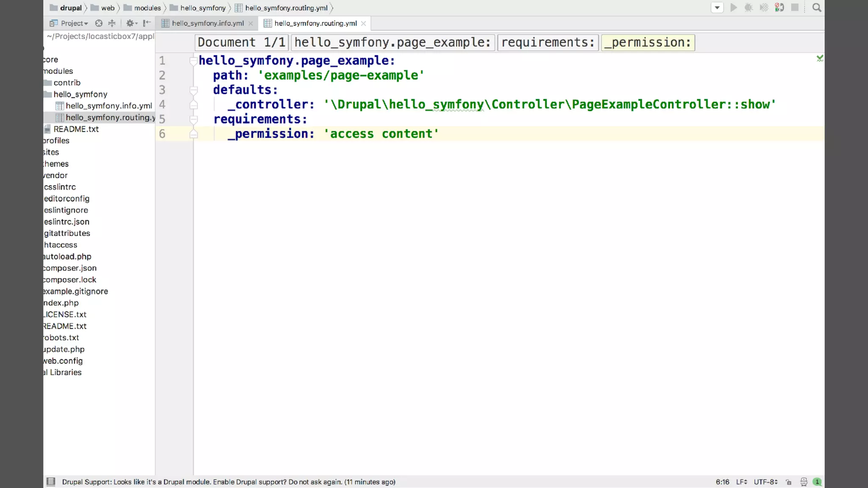Click the requirements: breadcrumb in editor

[x=548, y=42]
